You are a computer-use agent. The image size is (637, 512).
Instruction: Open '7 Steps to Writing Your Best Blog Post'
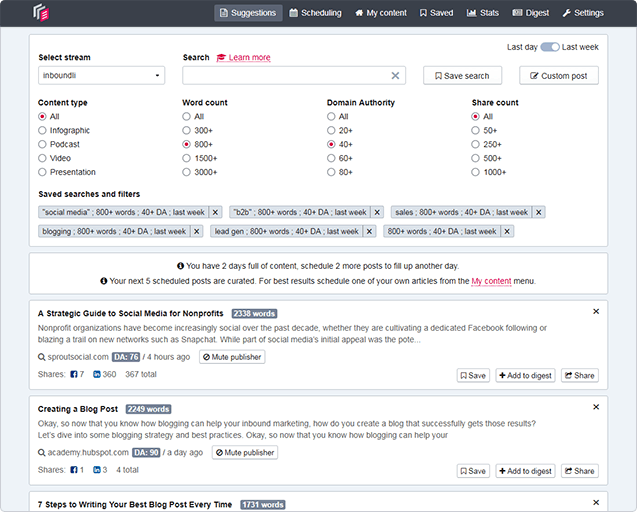pyautogui.click(x=135, y=504)
